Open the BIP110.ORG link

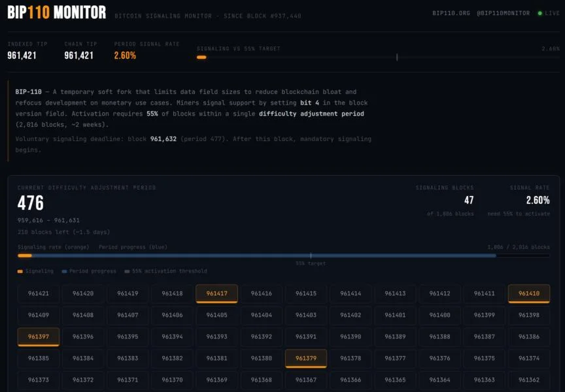click(x=451, y=13)
